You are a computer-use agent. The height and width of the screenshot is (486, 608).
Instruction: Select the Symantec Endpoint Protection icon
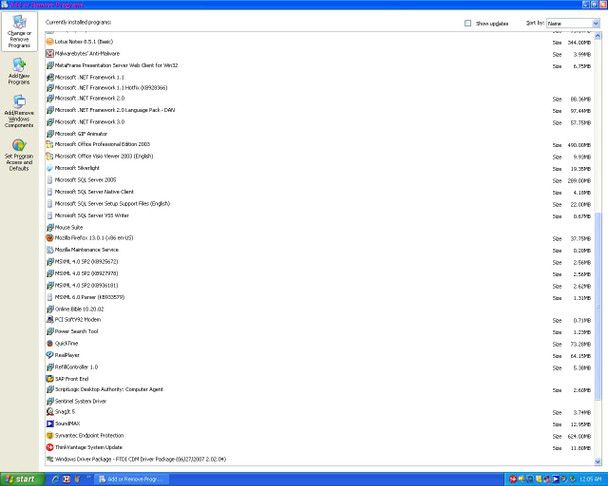(x=50, y=436)
